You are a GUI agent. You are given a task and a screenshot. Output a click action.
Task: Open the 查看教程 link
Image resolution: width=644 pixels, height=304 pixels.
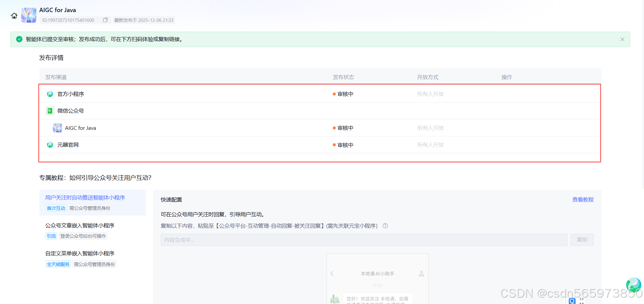583,200
